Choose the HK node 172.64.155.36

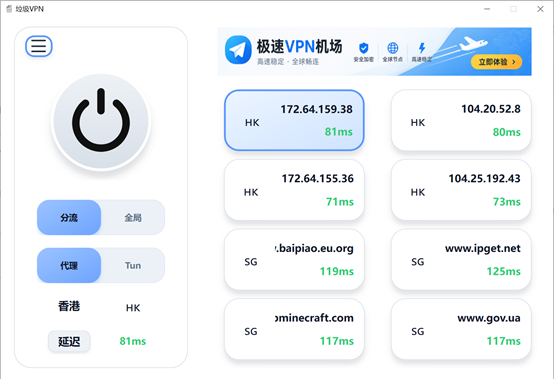(x=294, y=190)
